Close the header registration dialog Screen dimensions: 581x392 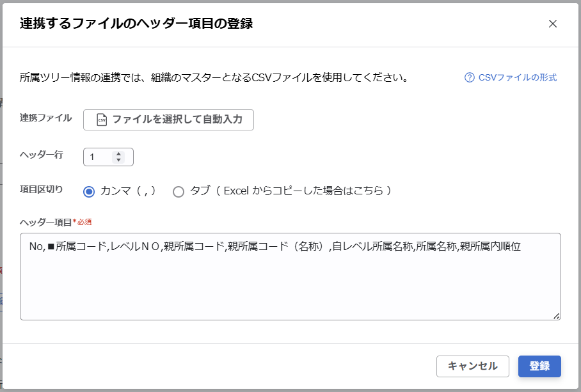click(x=552, y=24)
